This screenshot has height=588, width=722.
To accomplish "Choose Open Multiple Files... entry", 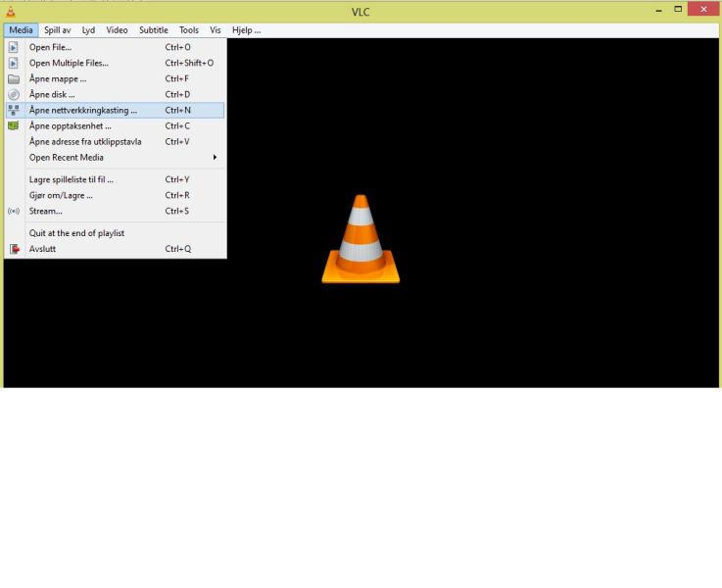I will [x=116, y=63].
